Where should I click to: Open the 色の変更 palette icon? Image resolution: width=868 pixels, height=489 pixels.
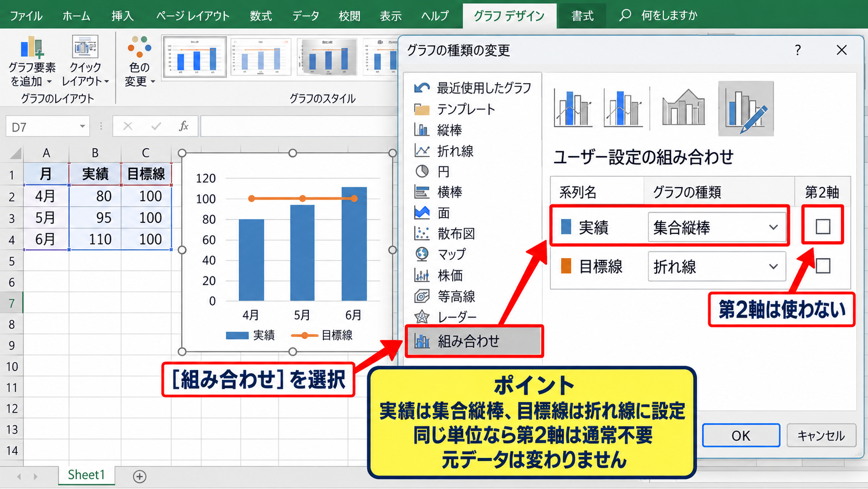point(140,47)
